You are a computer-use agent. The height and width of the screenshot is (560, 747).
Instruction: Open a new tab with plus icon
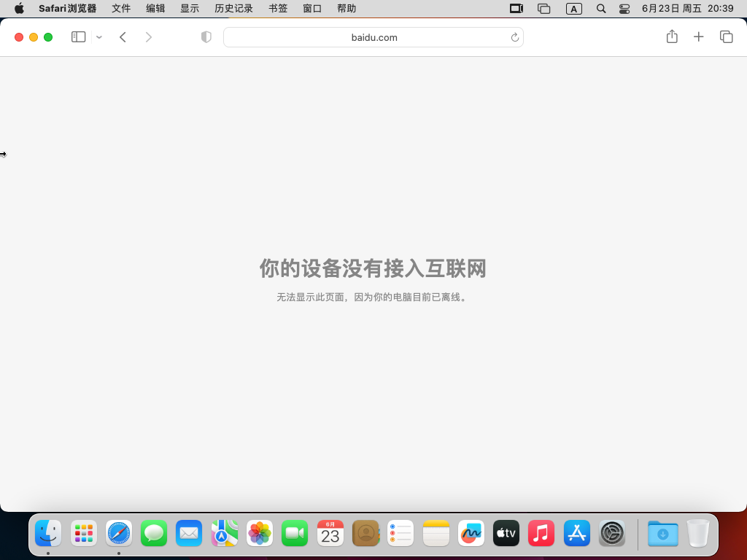tap(698, 37)
